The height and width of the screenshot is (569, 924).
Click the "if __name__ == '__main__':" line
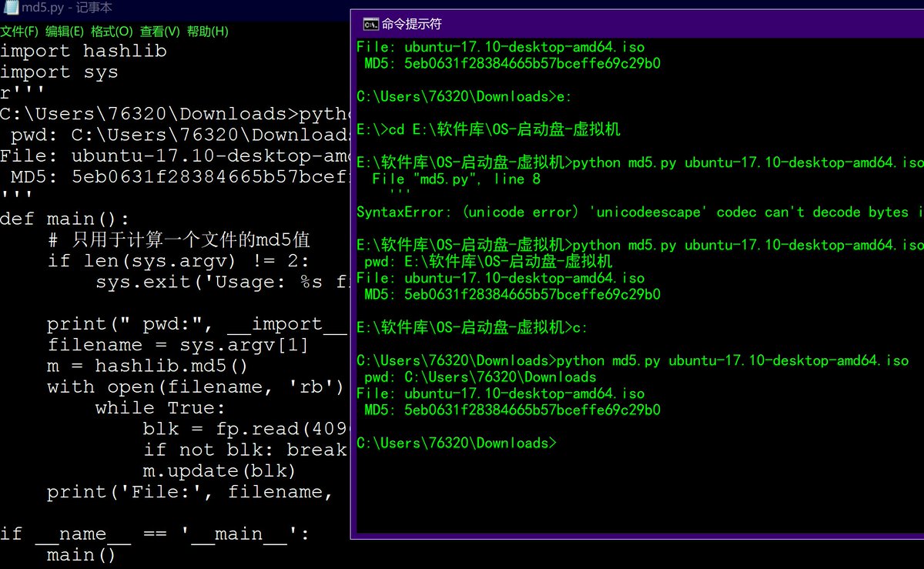click(155, 534)
